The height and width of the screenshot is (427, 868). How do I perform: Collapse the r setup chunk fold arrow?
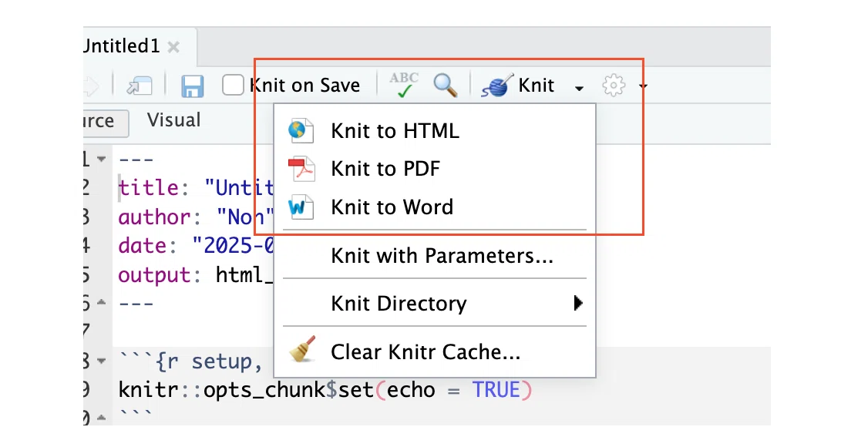tap(101, 361)
